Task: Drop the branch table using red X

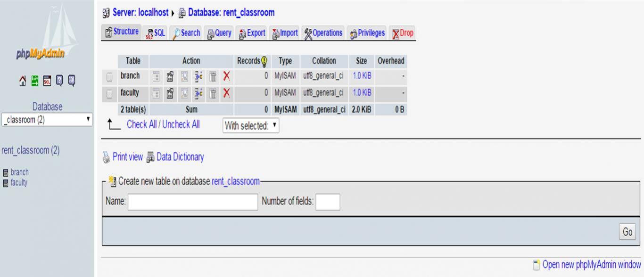Action: [226, 76]
